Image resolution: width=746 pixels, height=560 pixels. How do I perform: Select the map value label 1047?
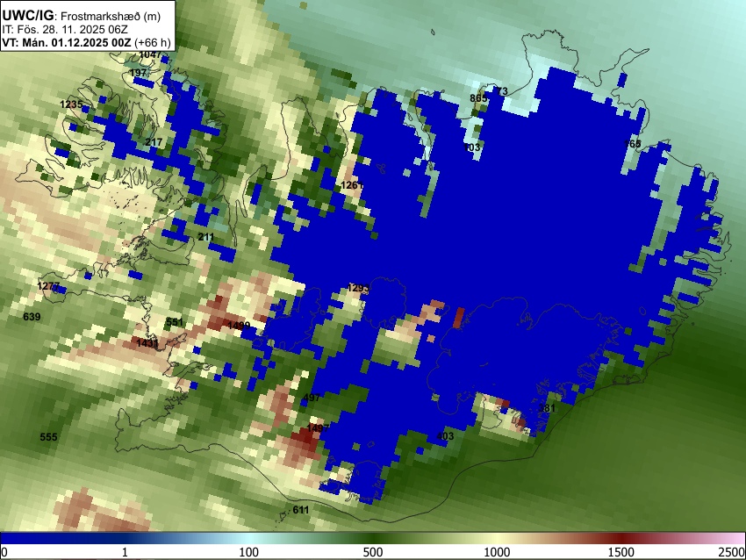click(x=150, y=54)
